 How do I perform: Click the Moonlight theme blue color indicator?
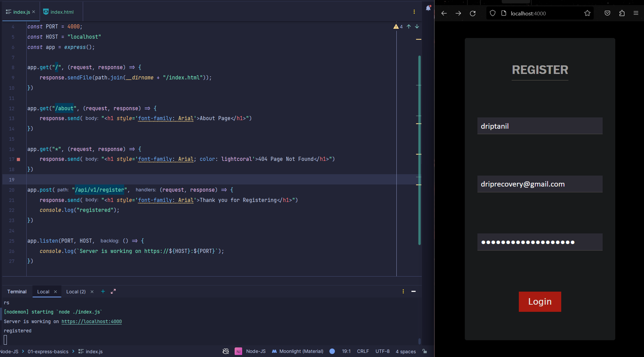point(332,352)
